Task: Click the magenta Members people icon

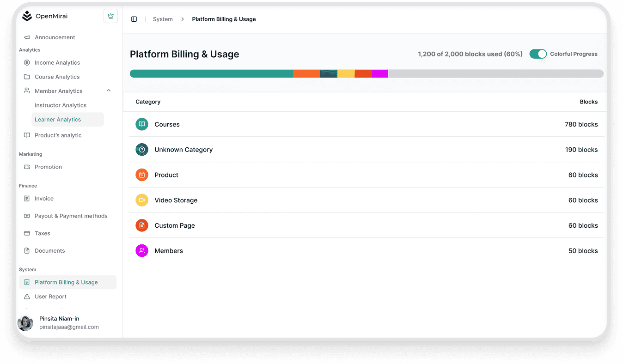Action: [x=142, y=251]
